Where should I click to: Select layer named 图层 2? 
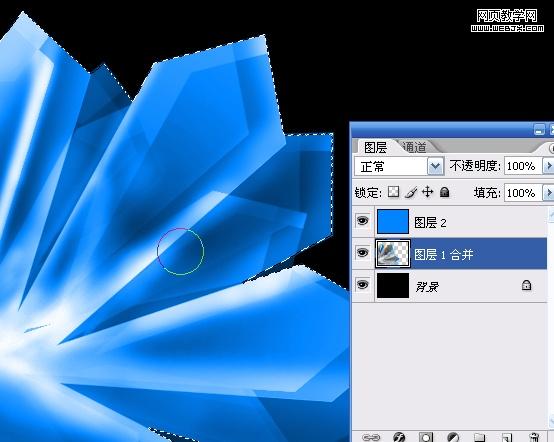(430, 223)
